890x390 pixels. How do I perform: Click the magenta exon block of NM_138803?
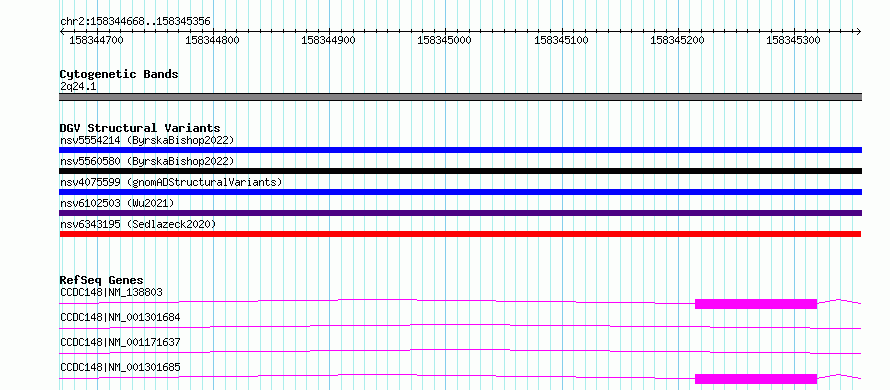point(755,304)
